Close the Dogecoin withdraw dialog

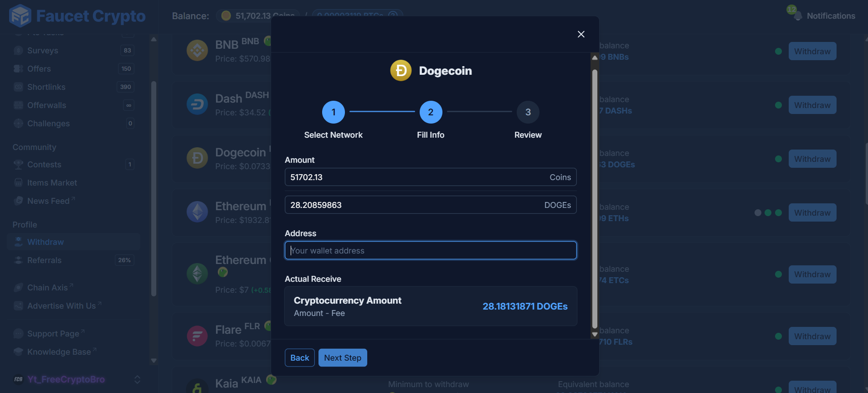click(581, 34)
